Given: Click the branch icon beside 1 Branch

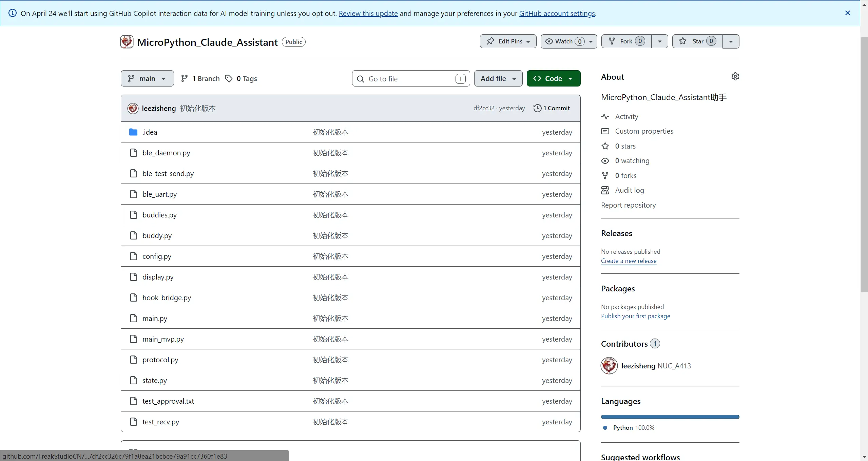Looking at the screenshot, I should pos(184,79).
